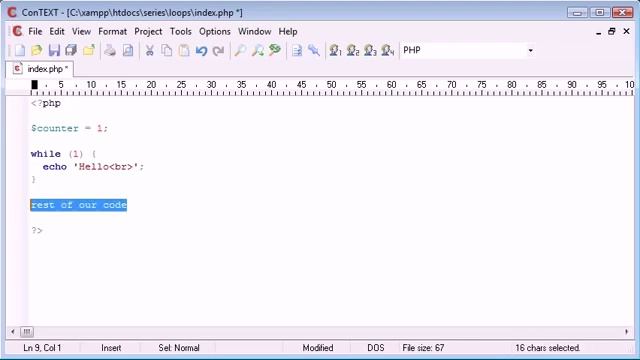Click the scroll left arrow
This screenshot has height=360, width=640.
coord(13,332)
